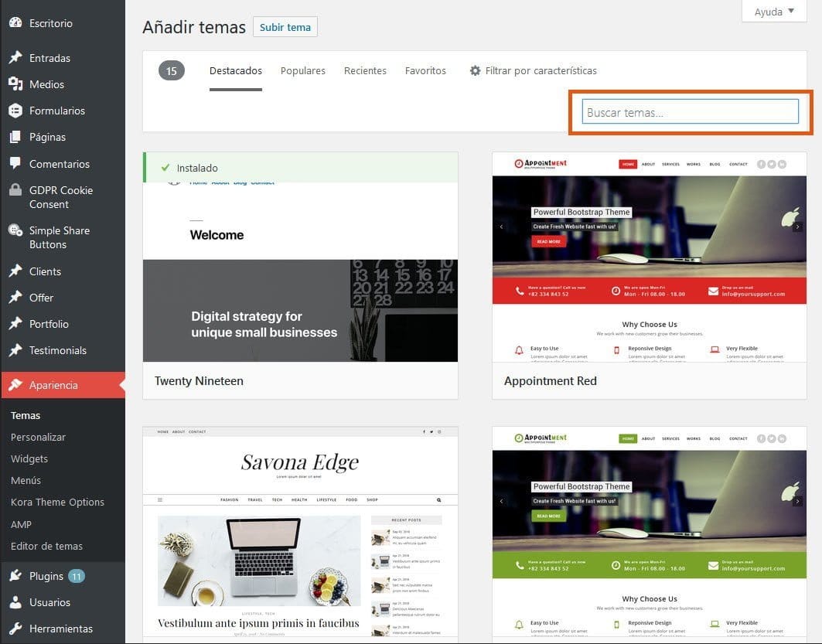Click the Herramientas wrench icon

(x=15, y=629)
